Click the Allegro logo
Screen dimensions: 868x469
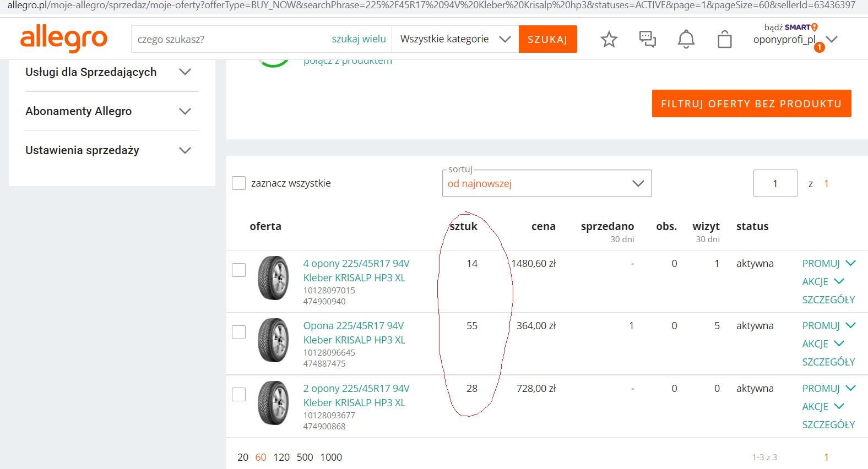[x=63, y=39]
